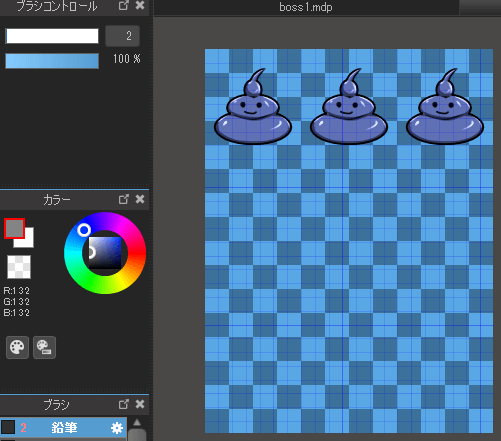
Task: Open pencil brush settings gear
Action: (117, 428)
